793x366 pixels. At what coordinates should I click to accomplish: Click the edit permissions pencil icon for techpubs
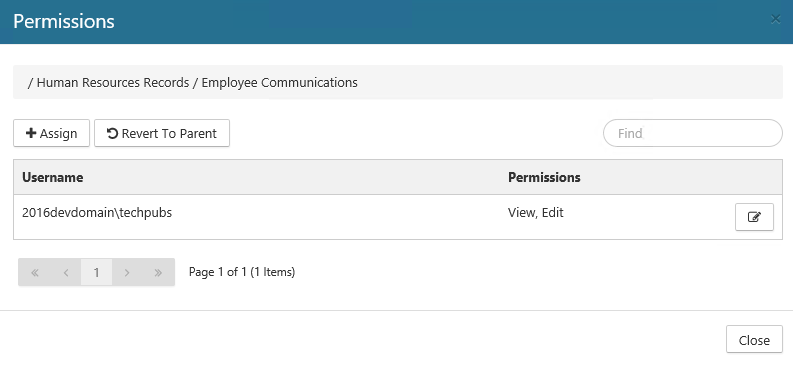(754, 217)
